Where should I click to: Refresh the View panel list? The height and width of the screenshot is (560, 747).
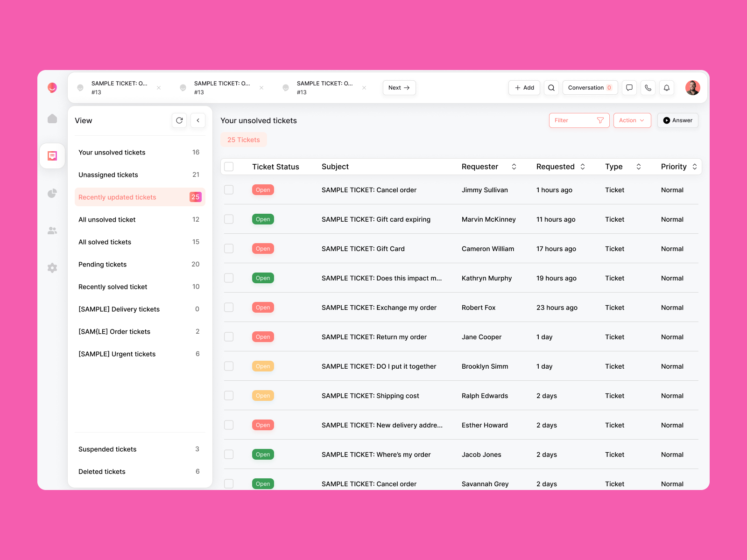coord(179,120)
